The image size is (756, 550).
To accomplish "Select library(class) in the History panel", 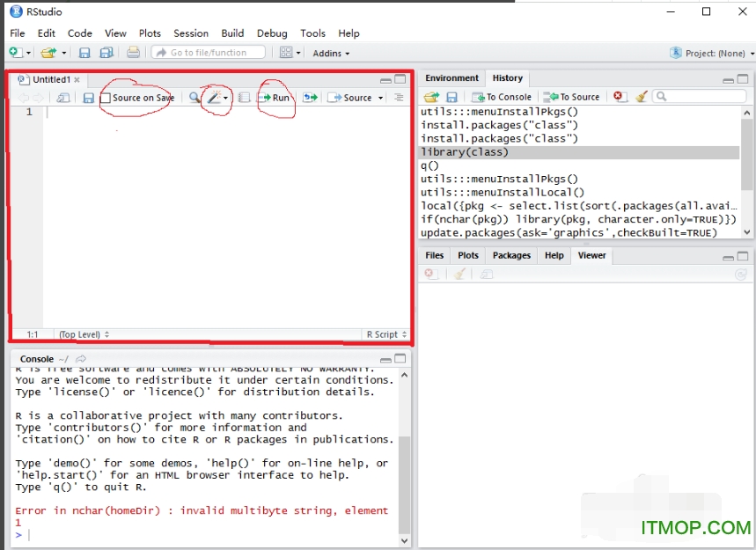I will 465,151.
